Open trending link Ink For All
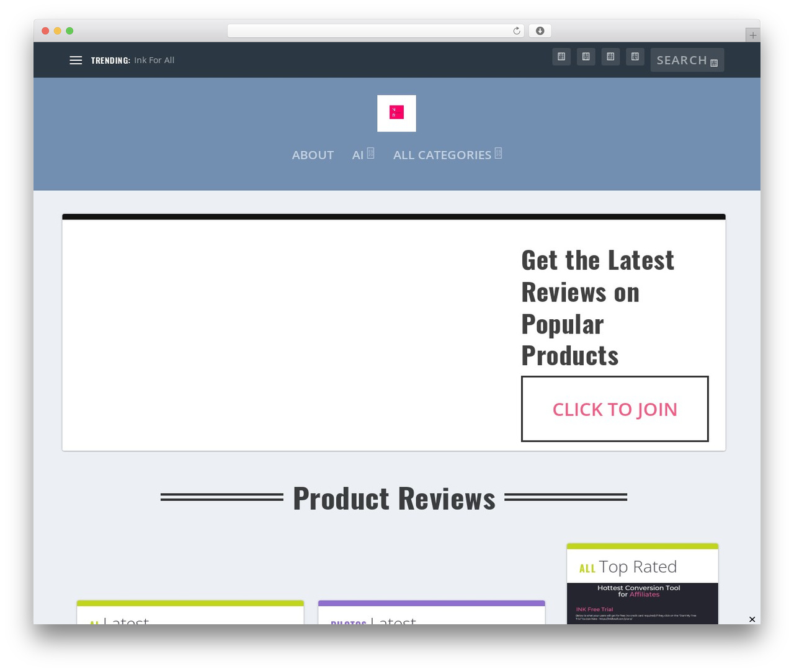 (x=154, y=60)
